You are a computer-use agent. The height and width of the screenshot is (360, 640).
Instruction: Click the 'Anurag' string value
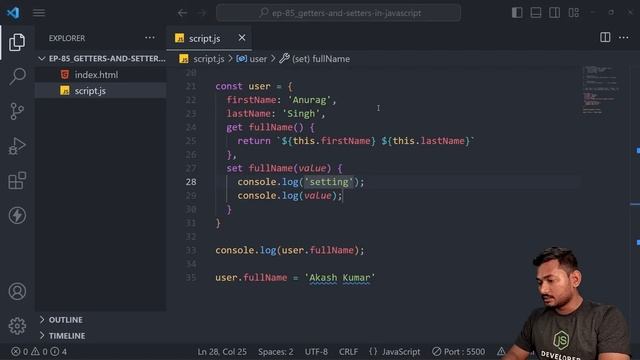click(309, 100)
